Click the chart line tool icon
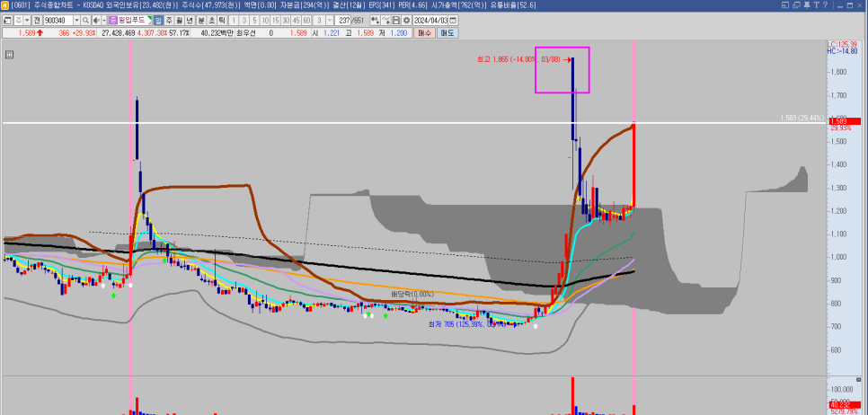The width and height of the screenshot is (868, 415). pos(387,20)
